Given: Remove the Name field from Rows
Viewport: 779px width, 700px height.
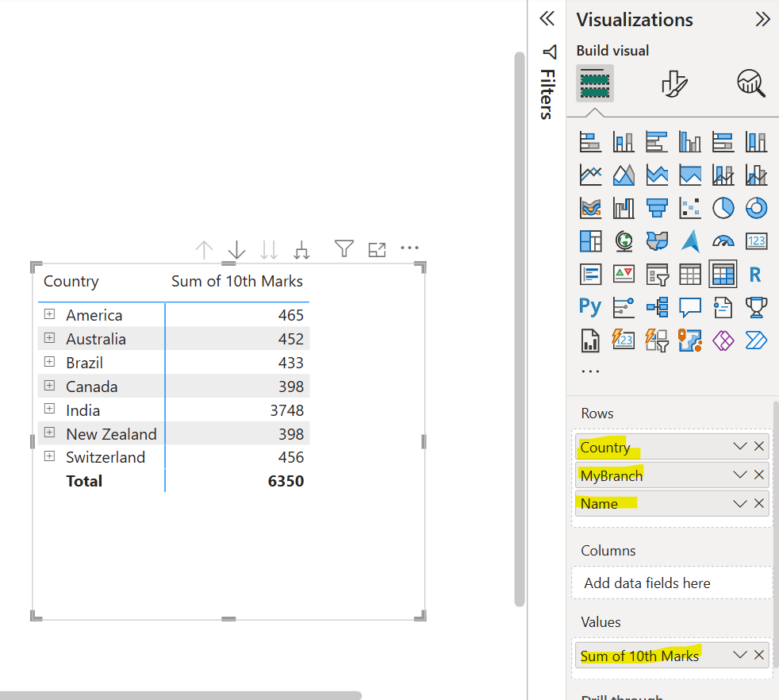Looking at the screenshot, I should pyautogui.click(x=758, y=502).
